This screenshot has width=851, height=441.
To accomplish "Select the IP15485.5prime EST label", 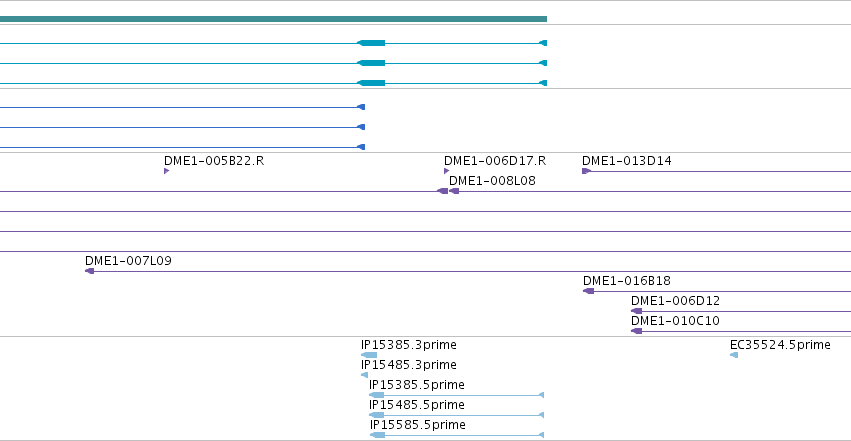I will click(x=417, y=405).
